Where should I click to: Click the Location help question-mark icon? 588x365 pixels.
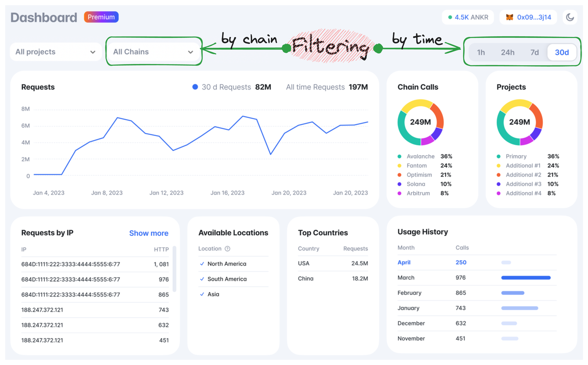click(x=227, y=249)
